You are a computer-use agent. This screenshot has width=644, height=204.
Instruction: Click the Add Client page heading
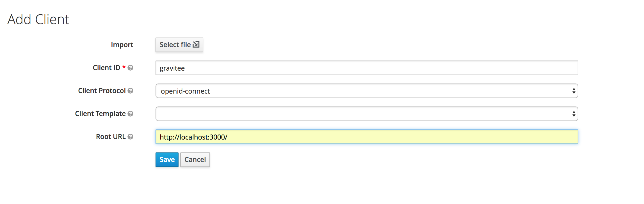38,19
